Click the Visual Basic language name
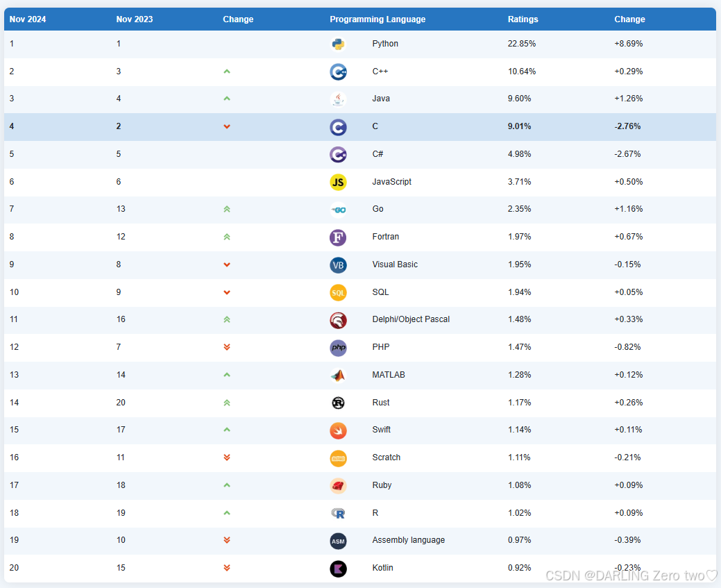 coord(395,264)
